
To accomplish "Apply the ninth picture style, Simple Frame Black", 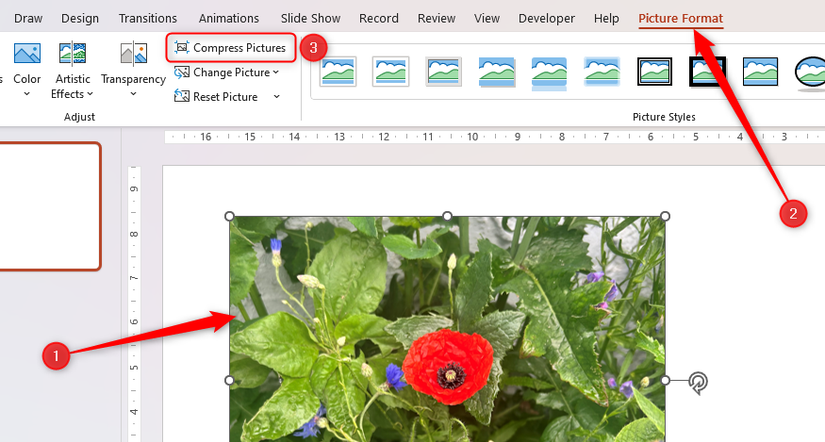I will (760, 72).
